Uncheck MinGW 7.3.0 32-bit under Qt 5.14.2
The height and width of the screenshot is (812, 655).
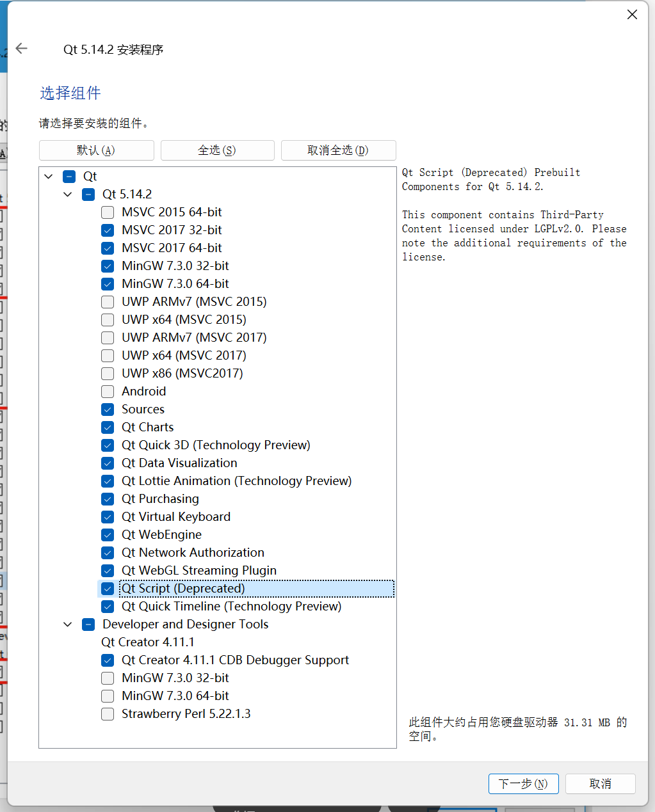coord(108,266)
